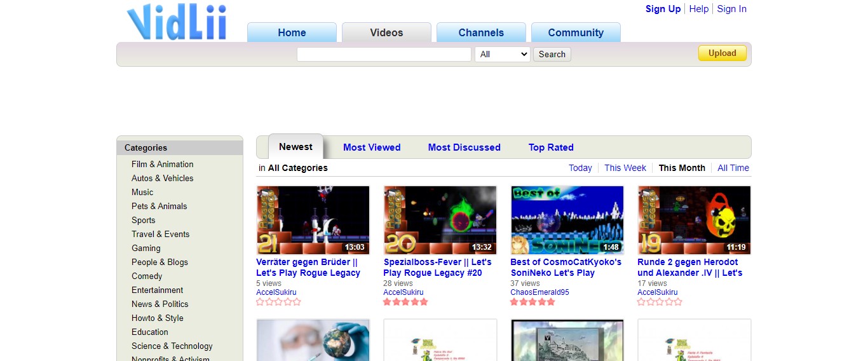868x361 pixels.
Task: Select the Education category
Action: pyautogui.click(x=150, y=332)
